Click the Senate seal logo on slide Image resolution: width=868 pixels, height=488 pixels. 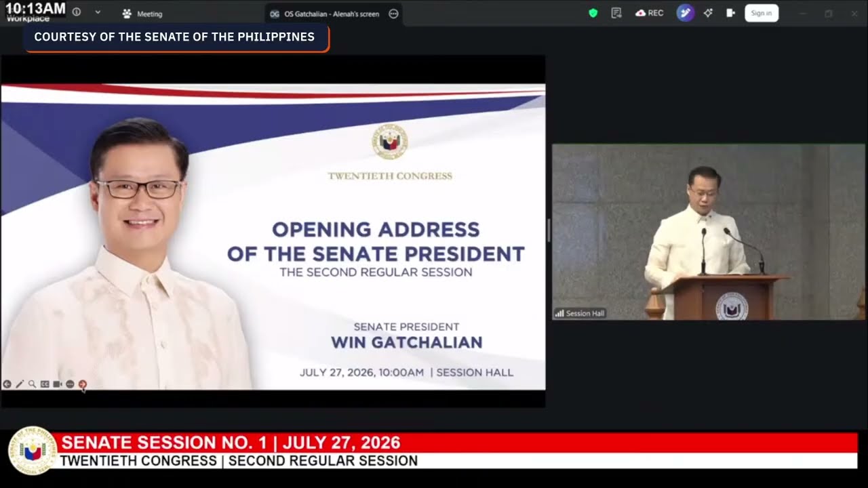(x=390, y=142)
